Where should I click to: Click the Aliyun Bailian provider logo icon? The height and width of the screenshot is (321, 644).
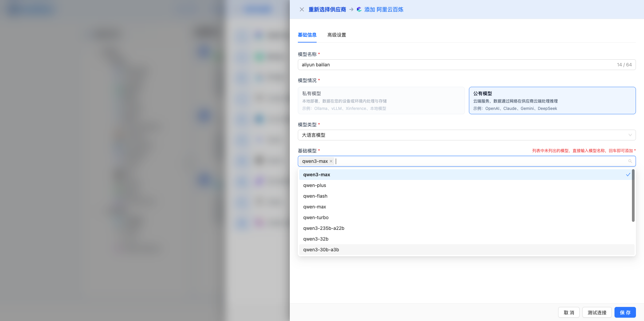(x=359, y=9)
